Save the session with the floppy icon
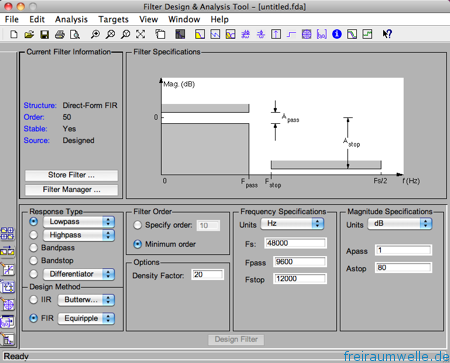This screenshot has height=363, width=450. tap(44, 34)
